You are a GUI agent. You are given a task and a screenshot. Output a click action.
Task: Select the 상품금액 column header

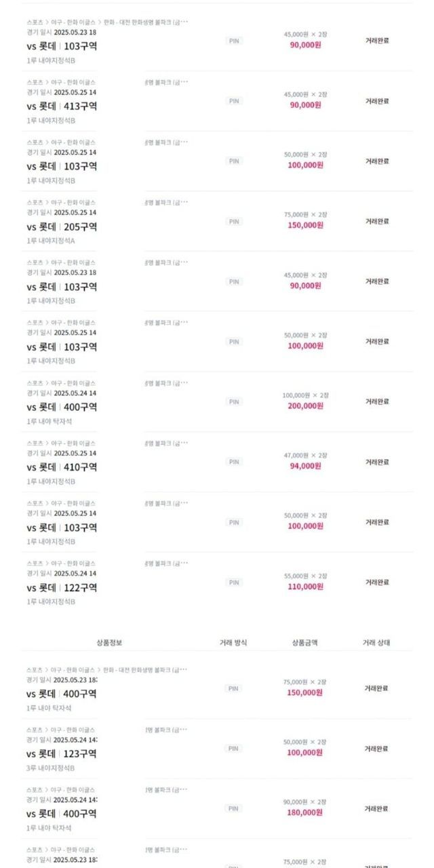[x=304, y=642]
